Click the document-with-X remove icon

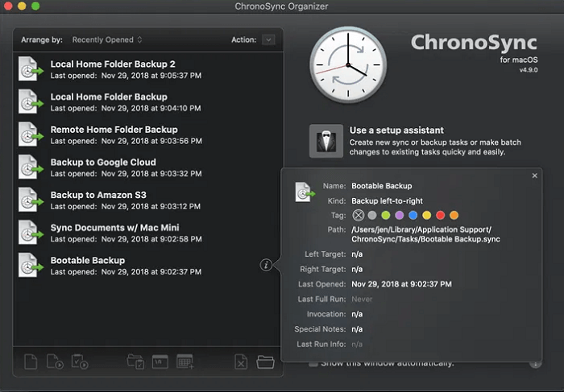tap(241, 361)
